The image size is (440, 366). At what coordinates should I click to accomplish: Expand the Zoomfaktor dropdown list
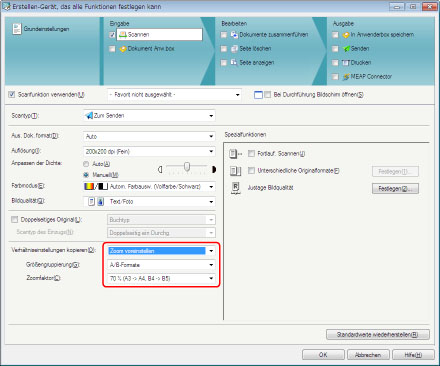[161, 278]
